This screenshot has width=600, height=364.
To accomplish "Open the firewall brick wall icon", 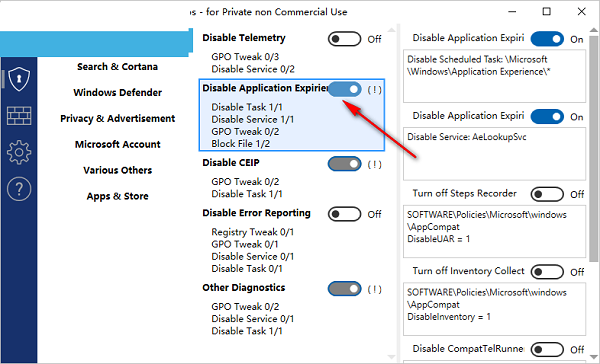I will point(19,116).
